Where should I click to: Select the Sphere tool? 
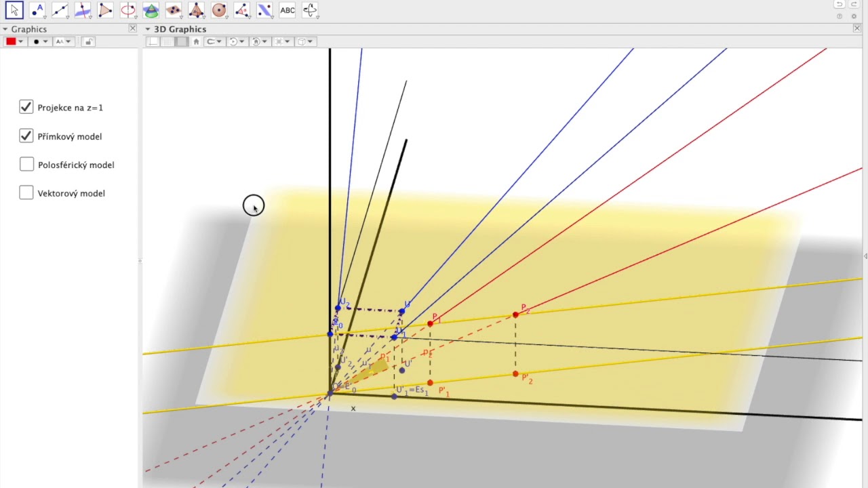pos(219,10)
